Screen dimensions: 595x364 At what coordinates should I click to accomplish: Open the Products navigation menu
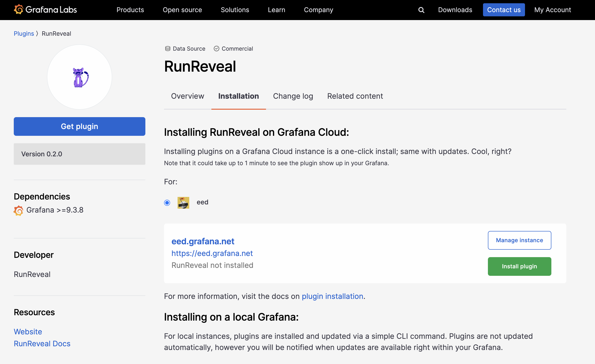130,10
